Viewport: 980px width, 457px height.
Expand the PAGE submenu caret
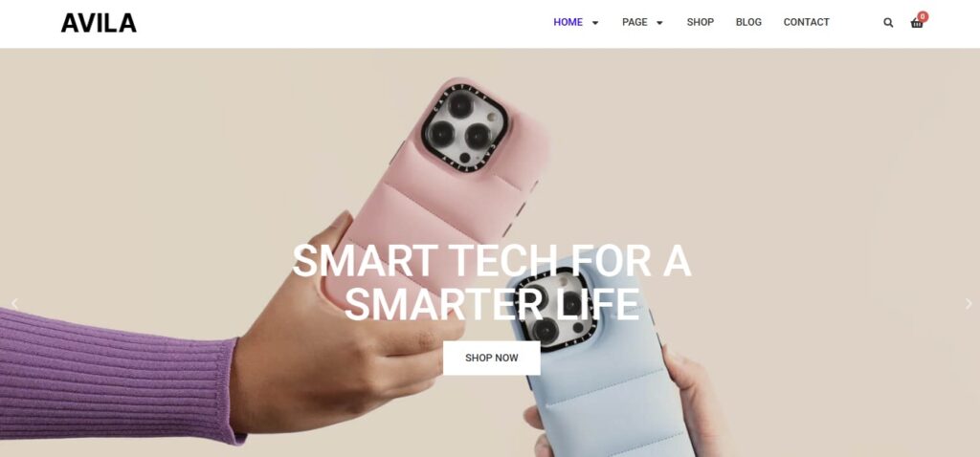659,23
